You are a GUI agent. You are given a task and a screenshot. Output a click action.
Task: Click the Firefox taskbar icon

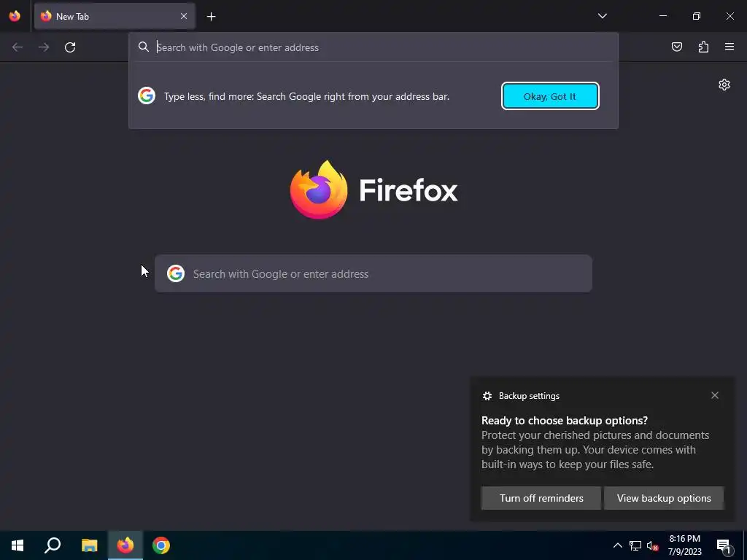click(125, 545)
